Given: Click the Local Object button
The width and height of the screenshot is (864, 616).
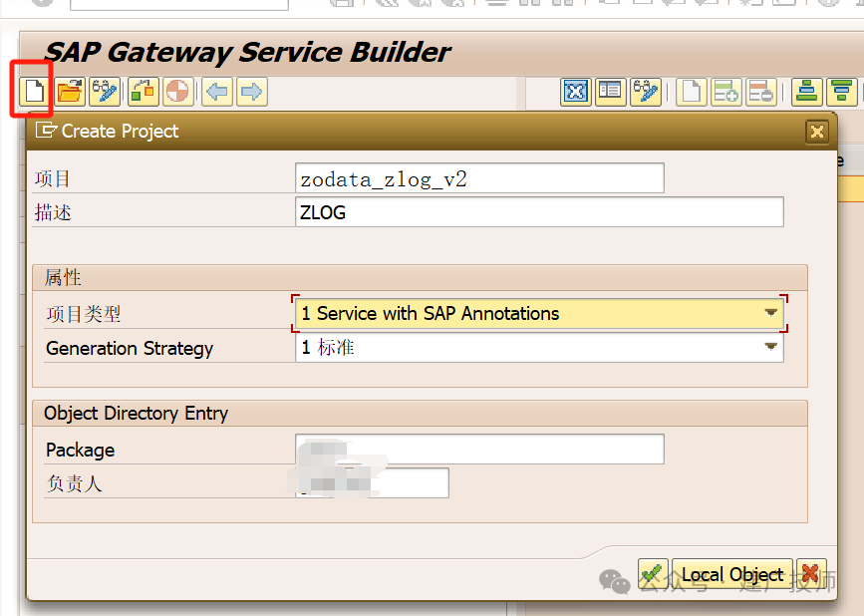Looking at the screenshot, I should click(x=732, y=574).
